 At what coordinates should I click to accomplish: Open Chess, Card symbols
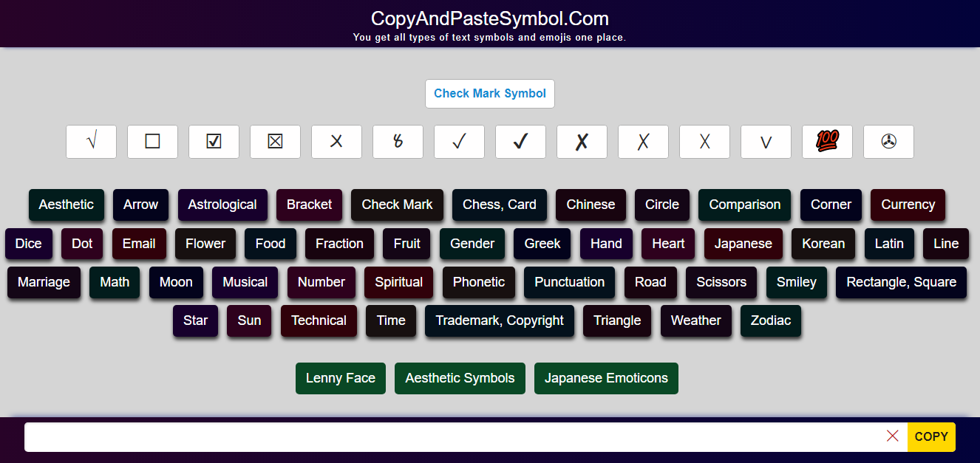tap(500, 205)
